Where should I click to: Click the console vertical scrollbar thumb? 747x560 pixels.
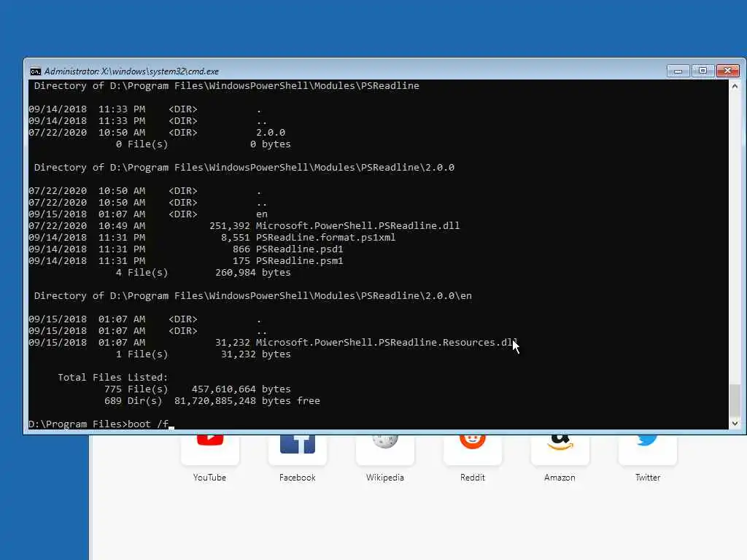pyautogui.click(x=735, y=400)
